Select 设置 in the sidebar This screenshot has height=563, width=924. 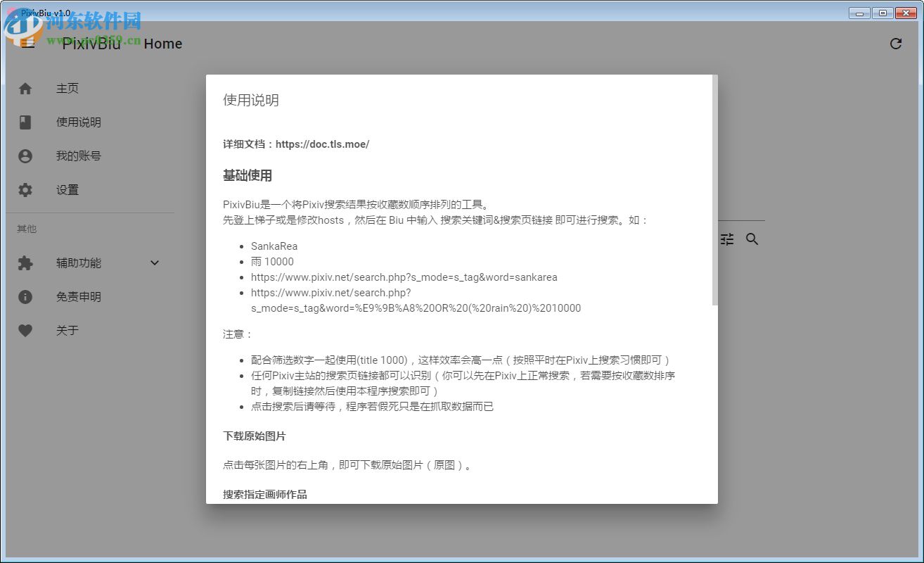tap(67, 189)
